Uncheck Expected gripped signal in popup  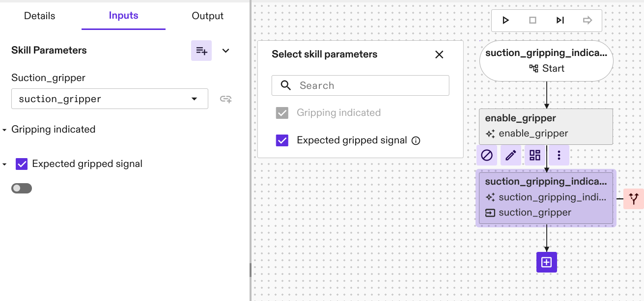point(282,141)
